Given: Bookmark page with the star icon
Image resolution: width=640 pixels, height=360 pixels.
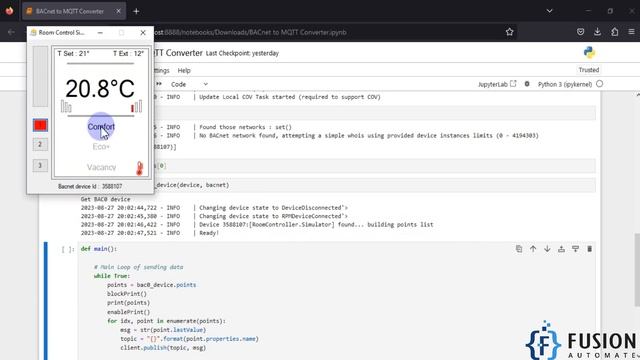Looking at the screenshot, I should click(x=509, y=32).
